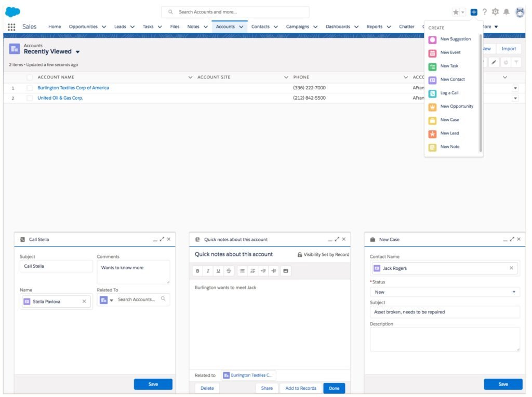Pop out the Call Stella panel
The height and width of the screenshot is (397, 532).
tap(162, 239)
